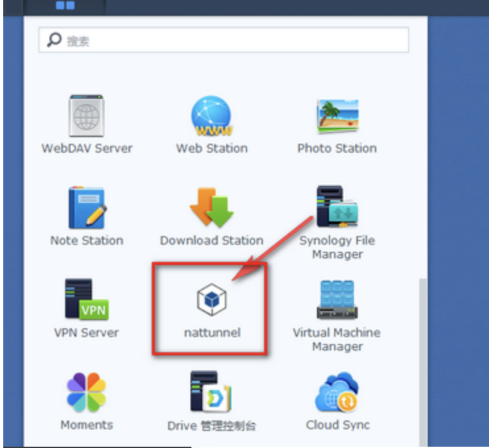Image resolution: width=489 pixels, height=448 pixels.
Task: Click the 'Synology File Manager' label
Action: pos(337,247)
